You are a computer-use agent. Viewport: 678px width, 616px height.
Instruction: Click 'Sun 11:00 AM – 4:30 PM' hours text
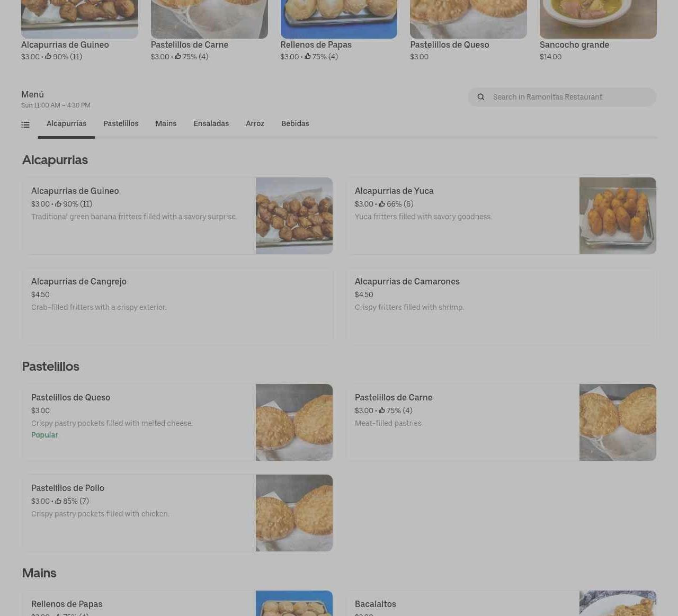click(56, 105)
